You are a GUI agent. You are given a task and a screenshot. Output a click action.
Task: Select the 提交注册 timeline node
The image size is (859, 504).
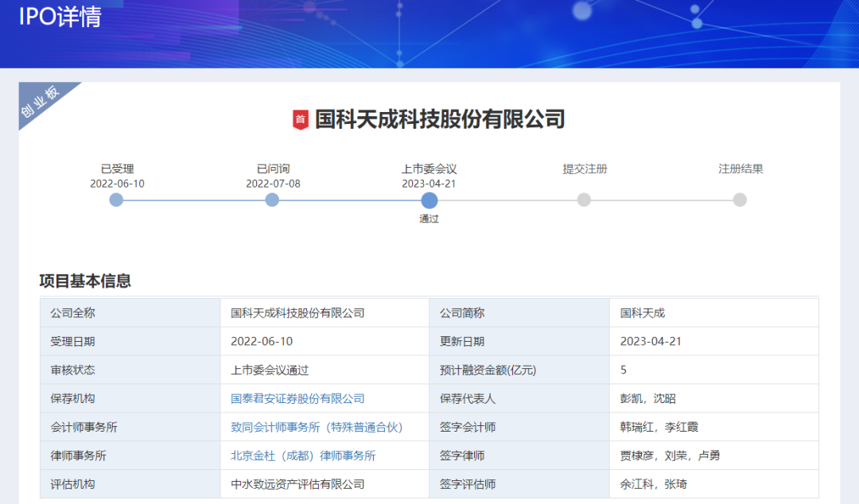(x=584, y=200)
